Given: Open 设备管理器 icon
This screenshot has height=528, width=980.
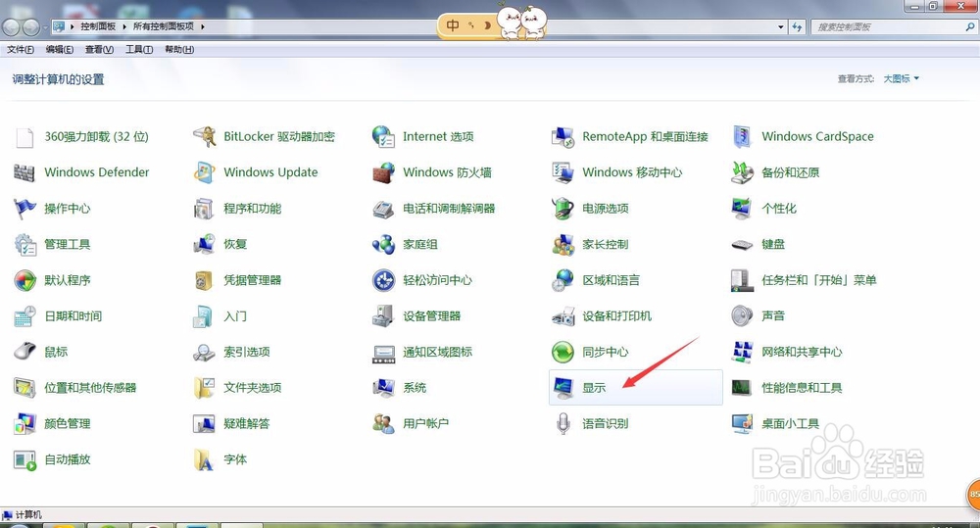Looking at the screenshot, I should coord(383,316).
